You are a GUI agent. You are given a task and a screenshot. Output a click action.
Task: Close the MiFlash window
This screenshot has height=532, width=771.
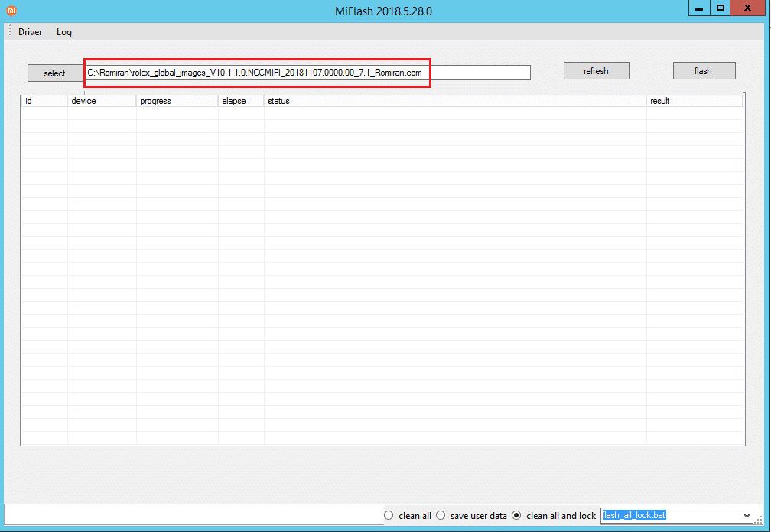747,8
